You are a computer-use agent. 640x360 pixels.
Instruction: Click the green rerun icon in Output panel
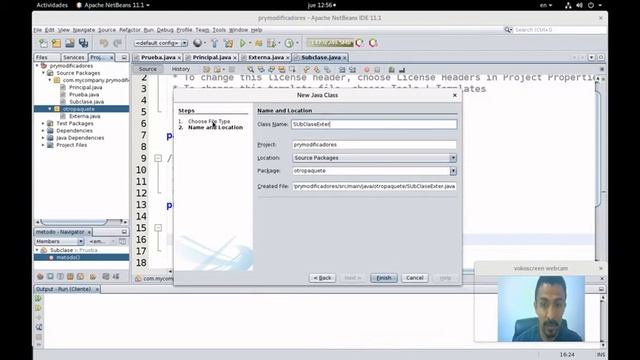pos(38,298)
